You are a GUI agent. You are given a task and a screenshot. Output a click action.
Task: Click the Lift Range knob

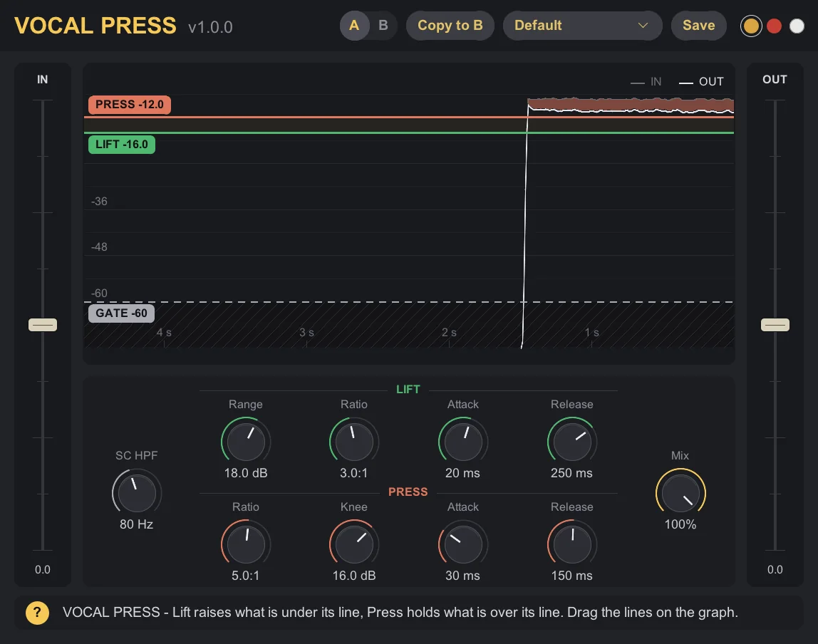(246, 442)
